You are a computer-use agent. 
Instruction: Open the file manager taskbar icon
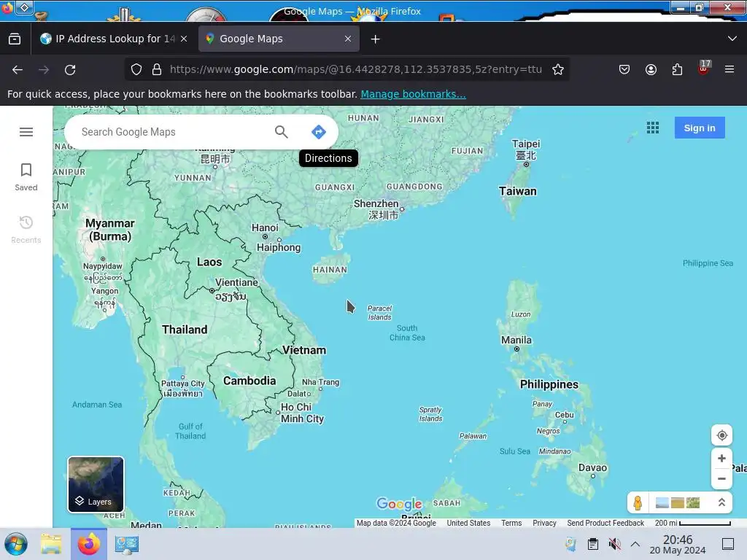(x=51, y=544)
